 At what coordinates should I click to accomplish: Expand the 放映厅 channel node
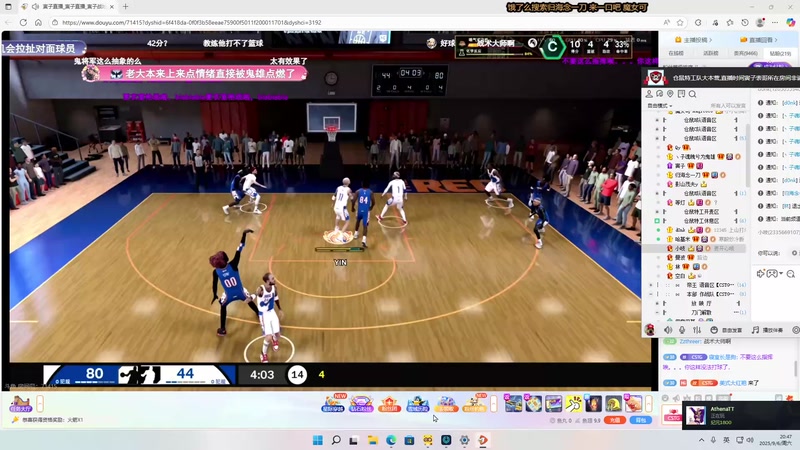[657, 303]
